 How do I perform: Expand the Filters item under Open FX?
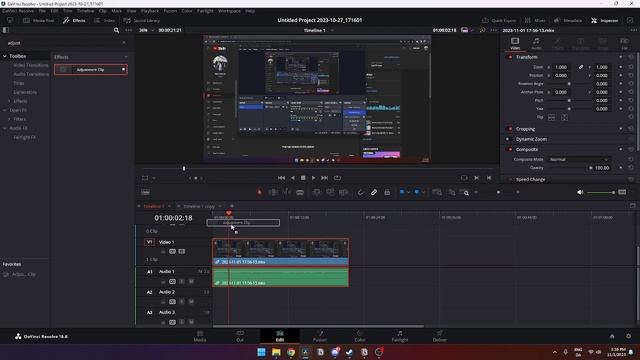pos(9,119)
